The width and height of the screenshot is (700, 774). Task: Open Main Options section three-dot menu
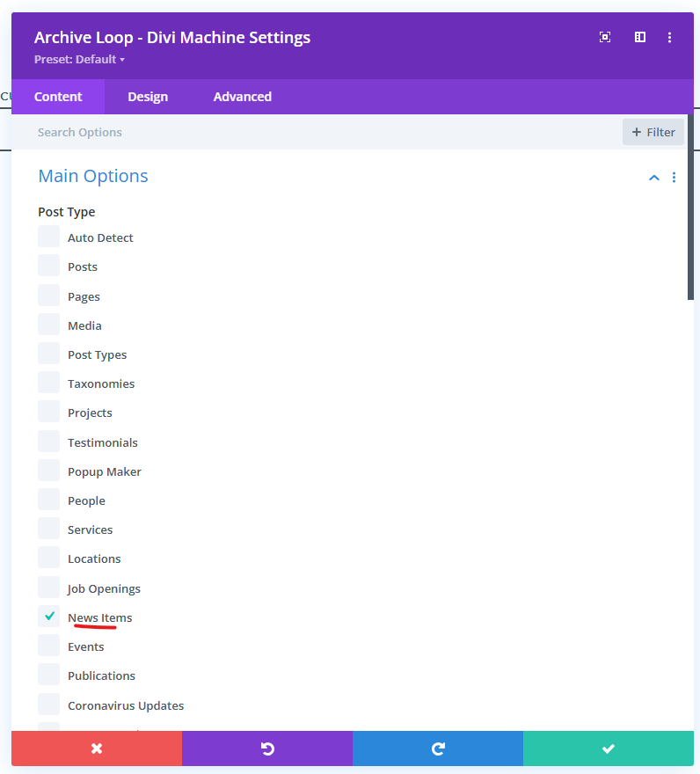(x=674, y=178)
